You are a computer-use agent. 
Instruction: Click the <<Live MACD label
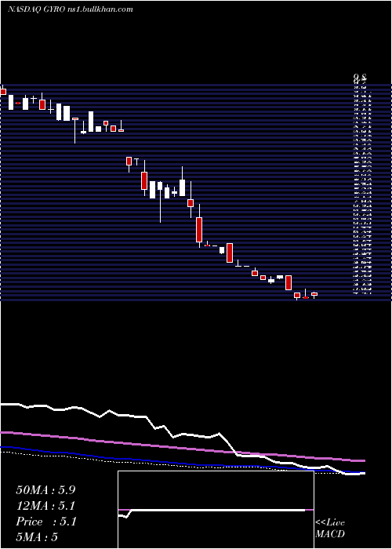(330, 529)
